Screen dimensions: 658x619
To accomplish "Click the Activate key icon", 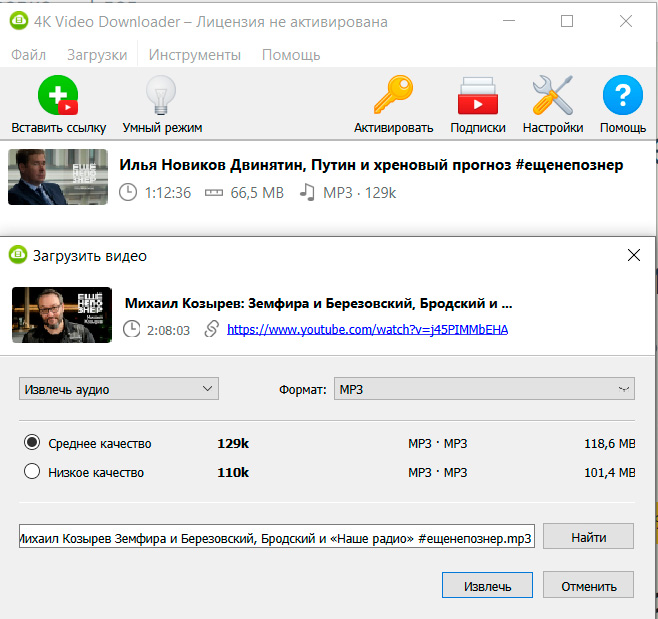I will coord(393,97).
